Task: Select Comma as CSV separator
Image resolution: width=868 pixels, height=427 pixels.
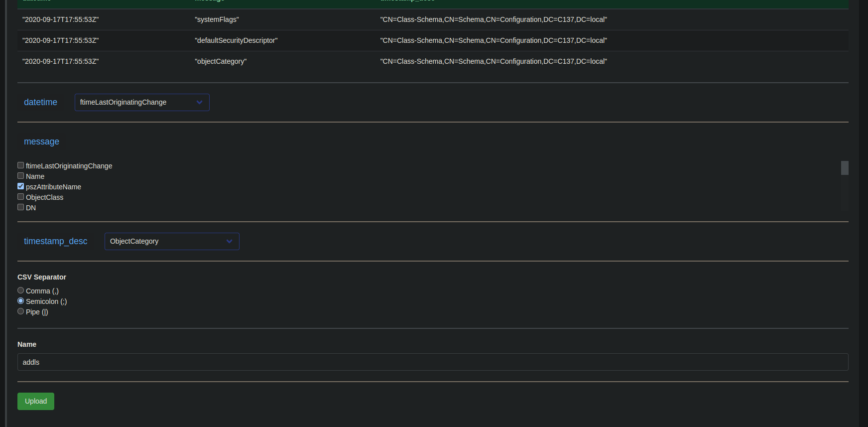Action: [21, 290]
